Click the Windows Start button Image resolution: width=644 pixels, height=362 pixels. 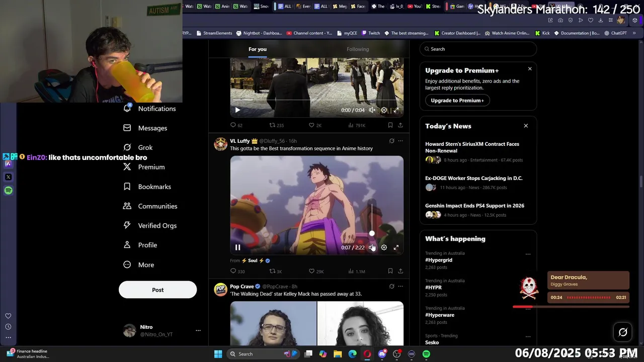218,354
